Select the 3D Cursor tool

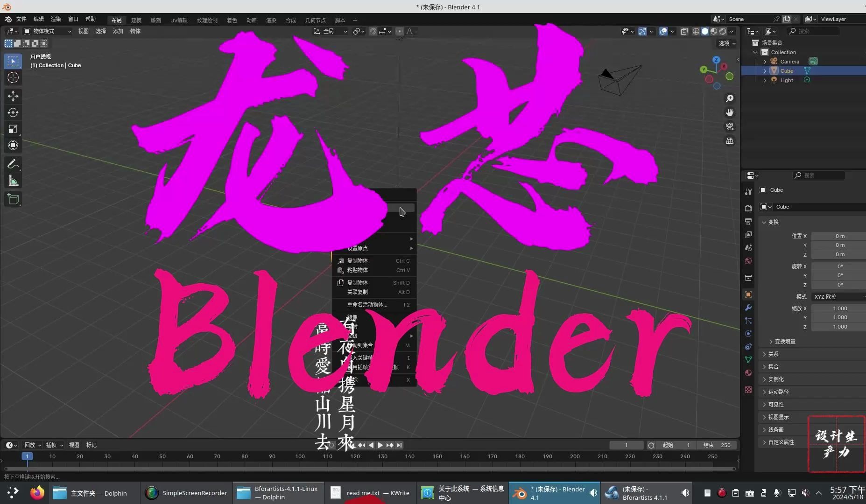pyautogui.click(x=13, y=77)
